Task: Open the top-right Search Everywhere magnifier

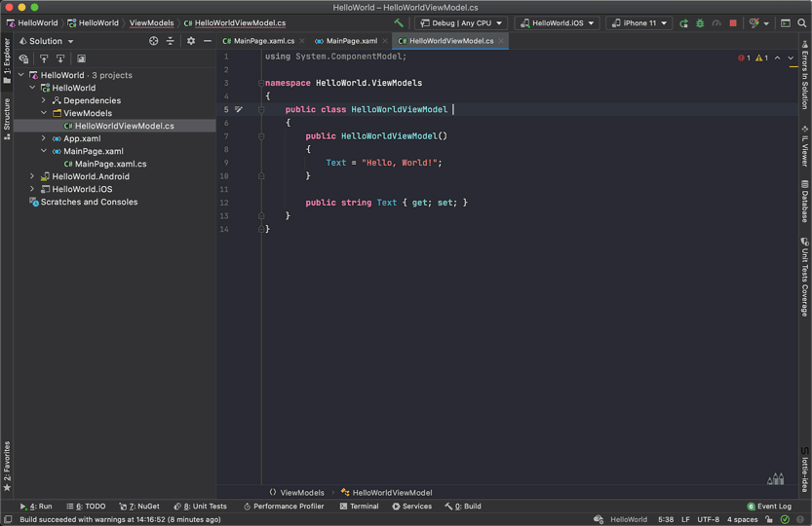Action: [802, 23]
